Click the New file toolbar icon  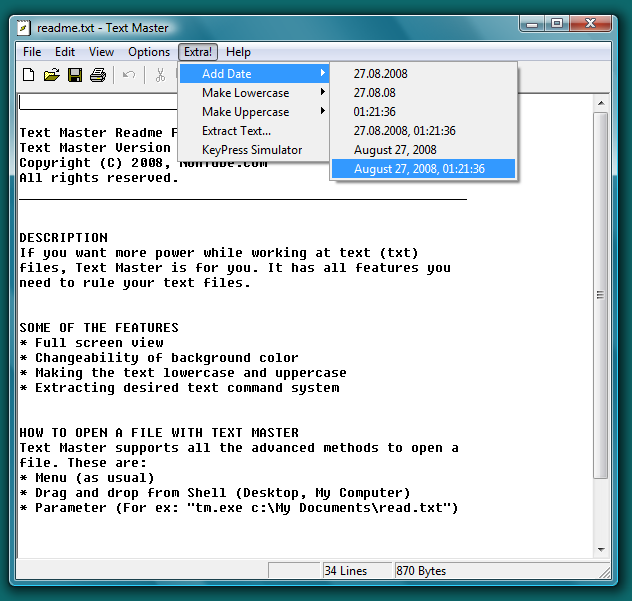click(28, 75)
